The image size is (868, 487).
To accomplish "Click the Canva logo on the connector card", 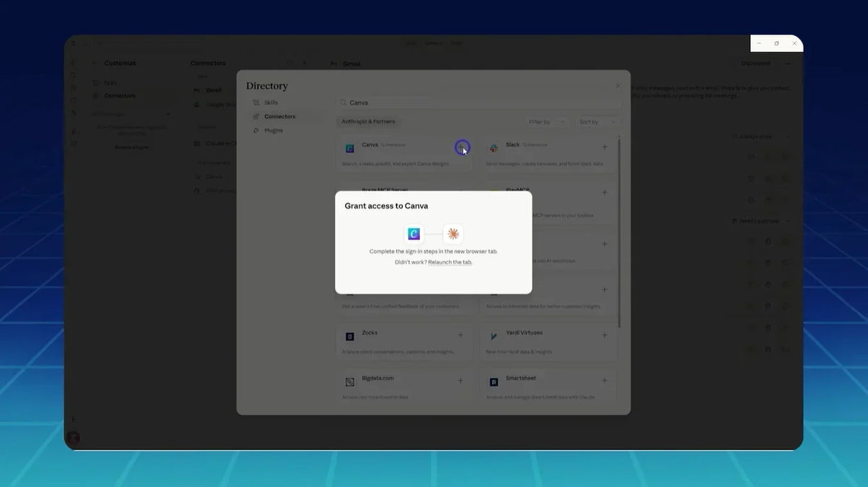I will point(349,148).
